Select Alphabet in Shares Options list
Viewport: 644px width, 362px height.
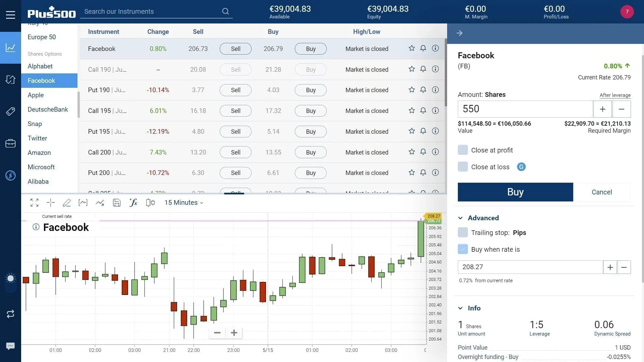point(40,66)
